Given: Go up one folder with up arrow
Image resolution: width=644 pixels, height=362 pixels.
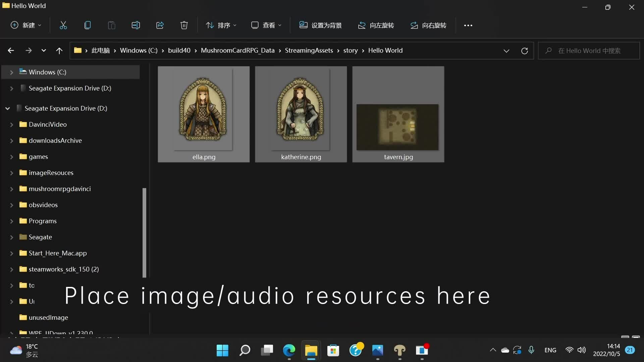Looking at the screenshot, I should coord(59,51).
